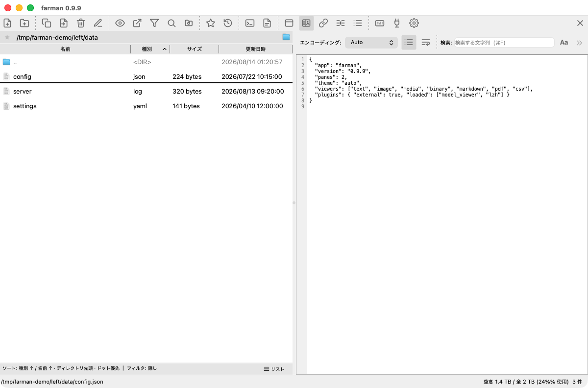The height and width of the screenshot is (388, 588).
Task: Open settings gear icon
Action: pyautogui.click(x=414, y=23)
